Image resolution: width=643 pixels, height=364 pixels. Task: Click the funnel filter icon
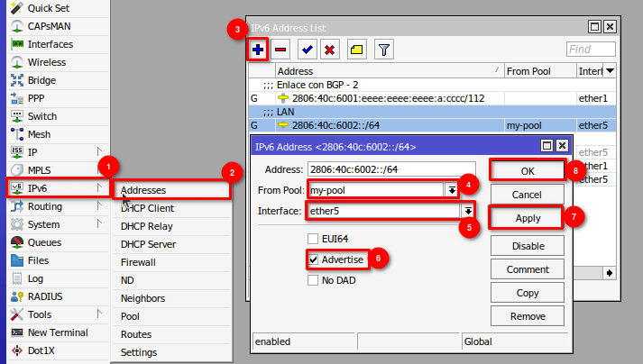click(x=383, y=50)
